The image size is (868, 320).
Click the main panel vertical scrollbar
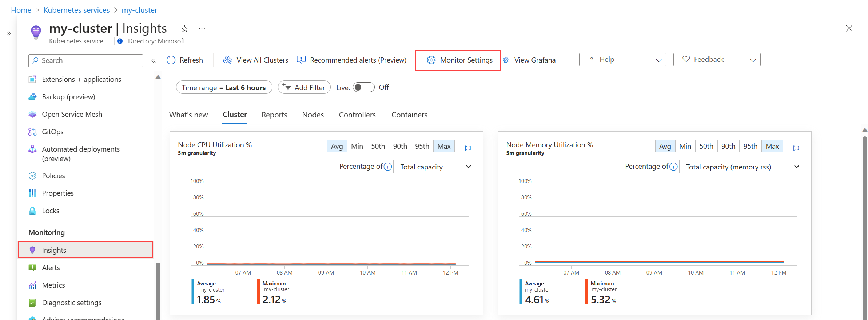click(x=865, y=225)
